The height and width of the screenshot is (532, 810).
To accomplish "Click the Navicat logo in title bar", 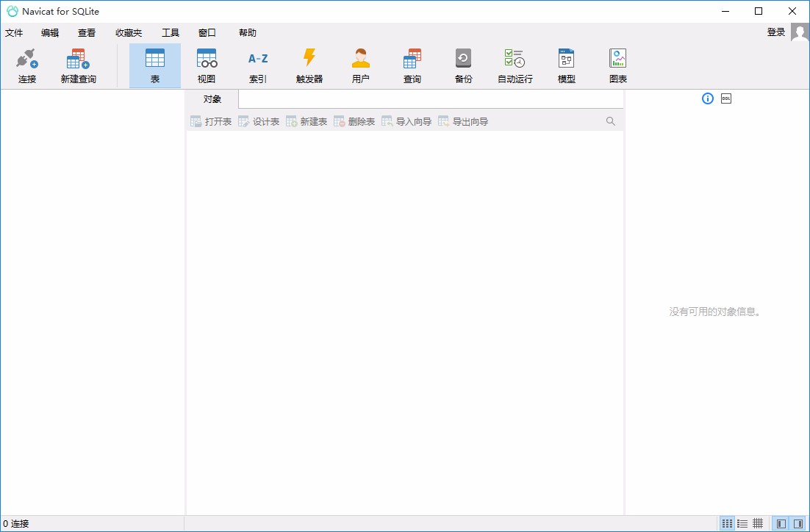I will 12,11.
